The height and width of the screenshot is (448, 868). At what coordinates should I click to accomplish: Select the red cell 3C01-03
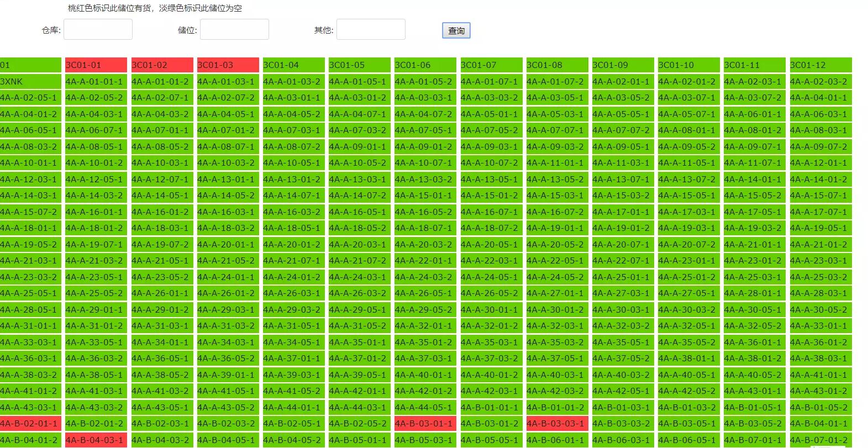[x=228, y=65]
